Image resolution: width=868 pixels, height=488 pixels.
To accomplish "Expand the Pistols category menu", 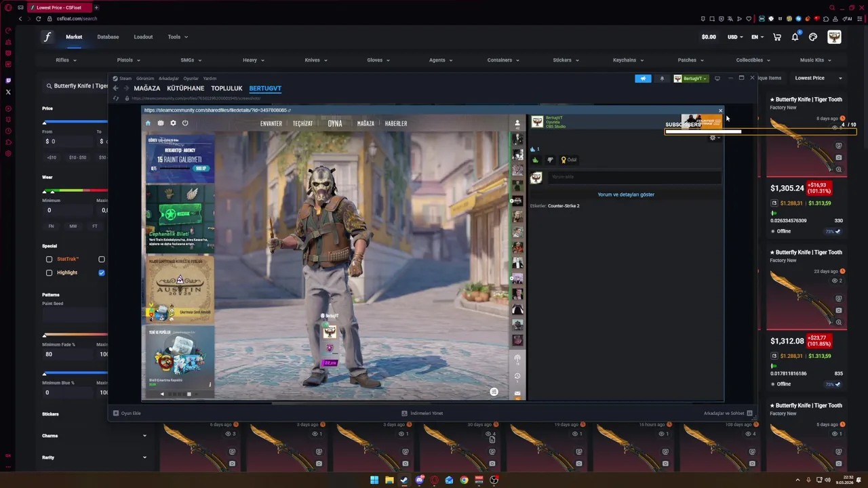I will point(129,60).
